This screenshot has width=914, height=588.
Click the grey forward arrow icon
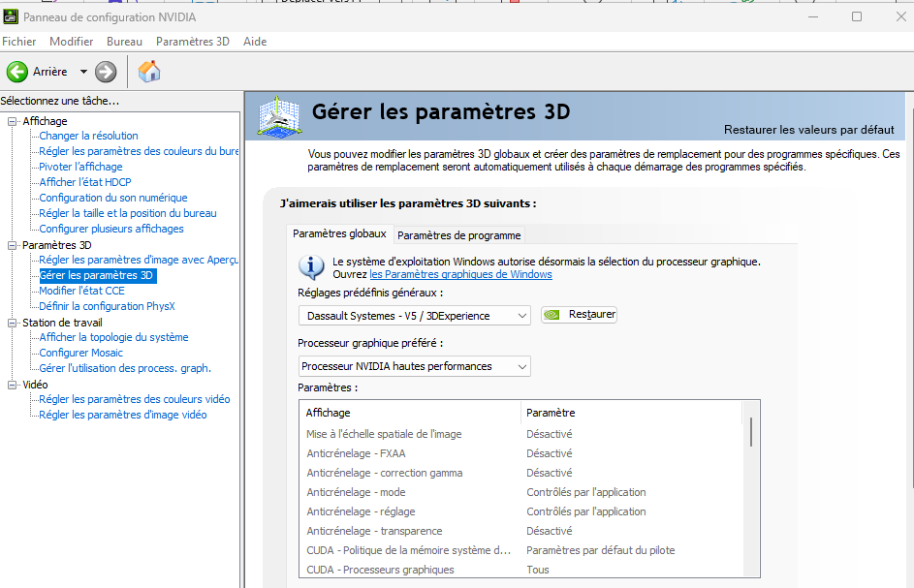coord(106,72)
